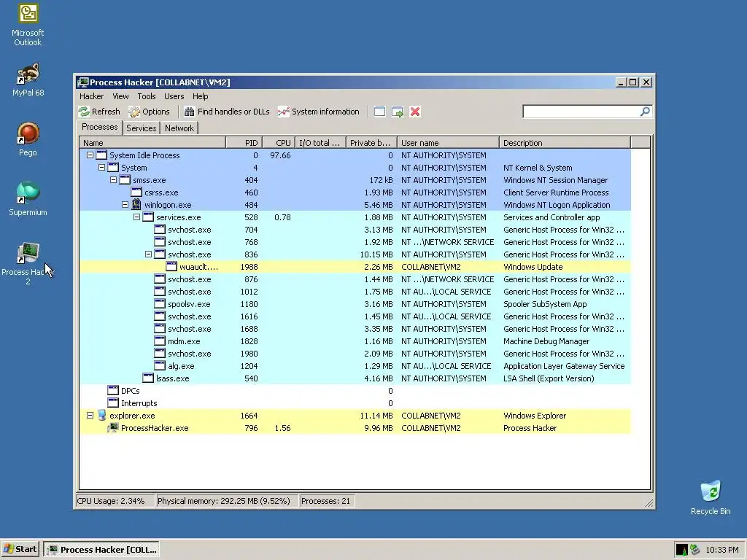
Task: Click the find window and thread icon
Action: 398,112
